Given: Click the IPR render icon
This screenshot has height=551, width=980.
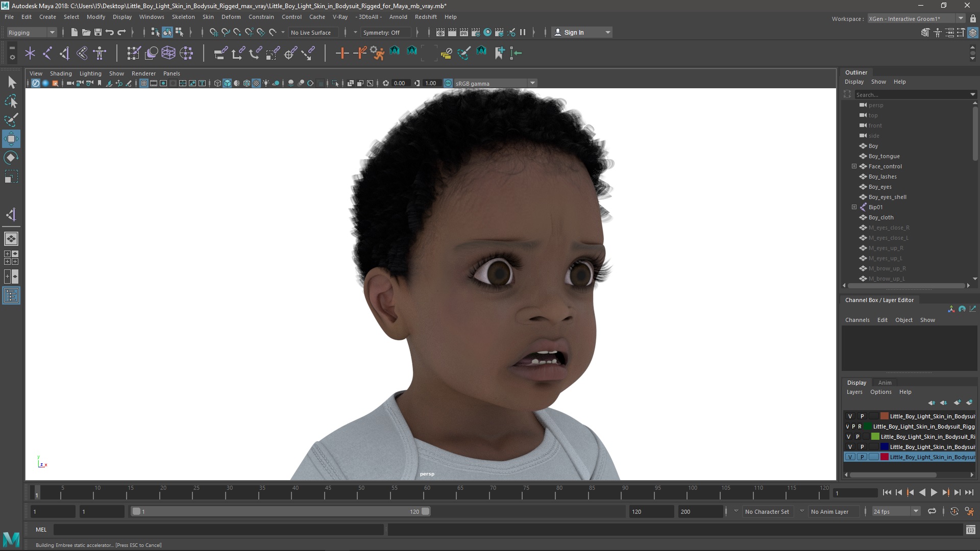Looking at the screenshot, I should pos(464,32).
